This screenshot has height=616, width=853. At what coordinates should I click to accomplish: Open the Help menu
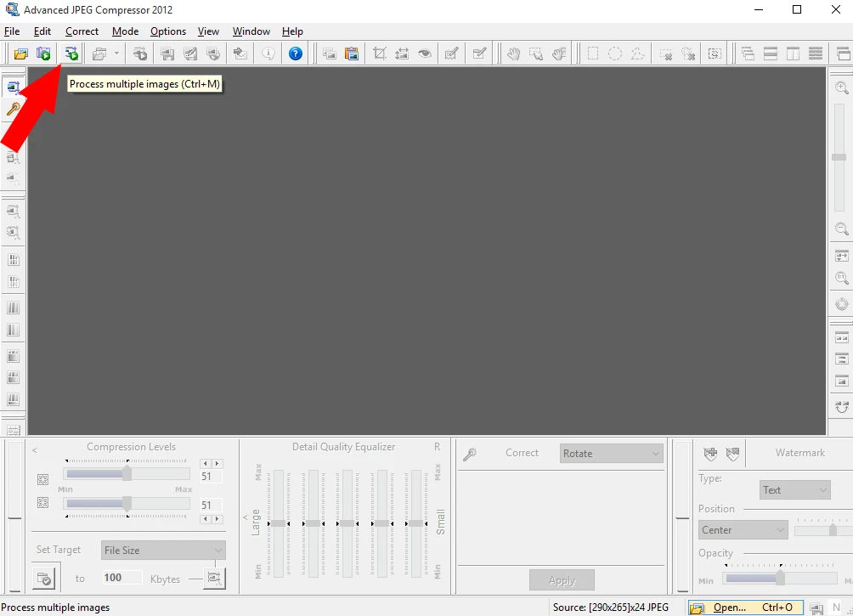292,31
